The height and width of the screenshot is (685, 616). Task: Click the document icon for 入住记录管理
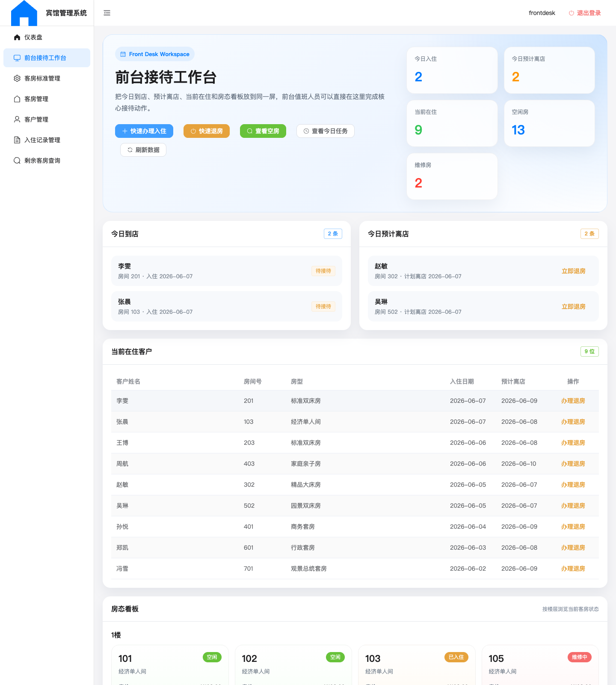17,140
